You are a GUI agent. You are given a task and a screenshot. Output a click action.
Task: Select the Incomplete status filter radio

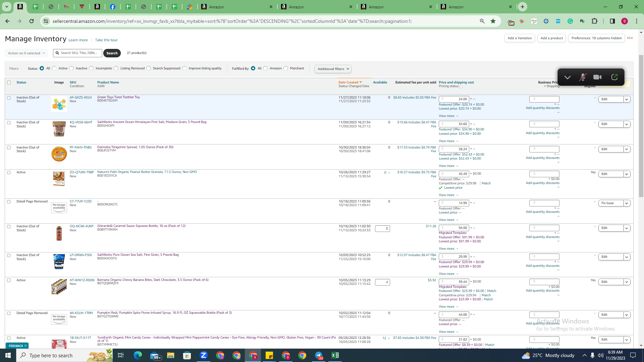(x=91, y=68)
